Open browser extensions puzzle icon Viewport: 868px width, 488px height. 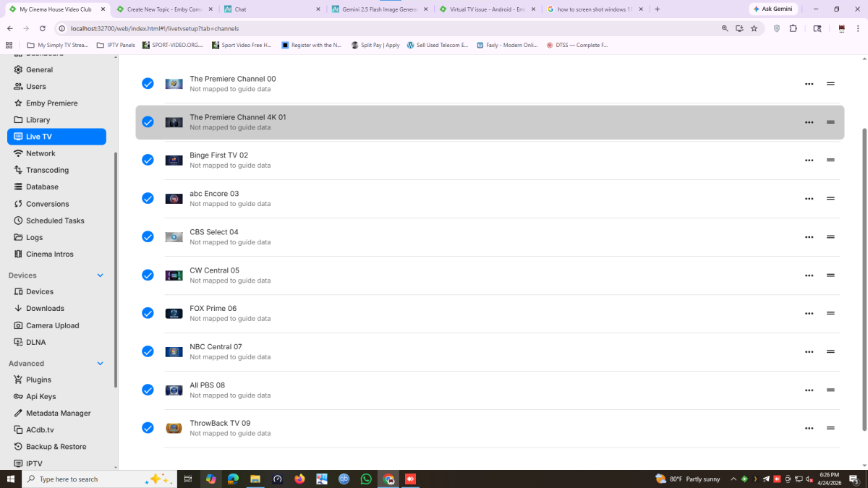tap(793, 28)
